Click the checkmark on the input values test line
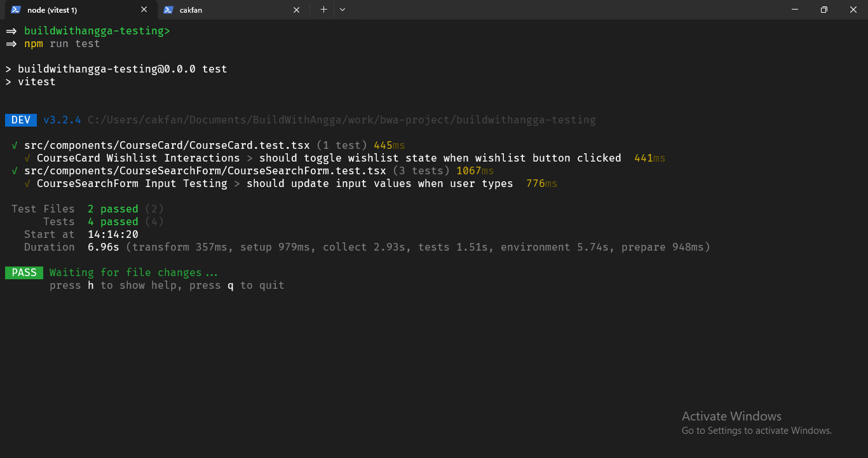This screenshot has width=868, height=458. coord(27,183)
